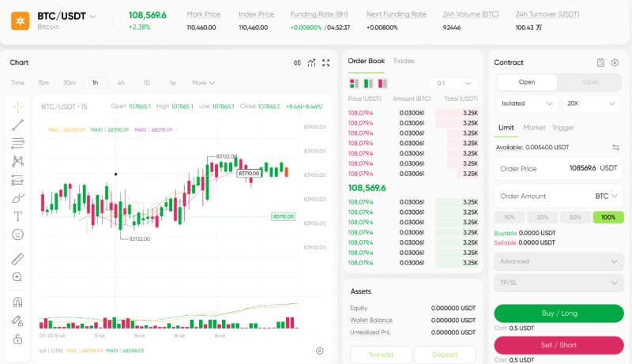
Task: Set chart timeframe to 4h
Action: tap(121, 83)
